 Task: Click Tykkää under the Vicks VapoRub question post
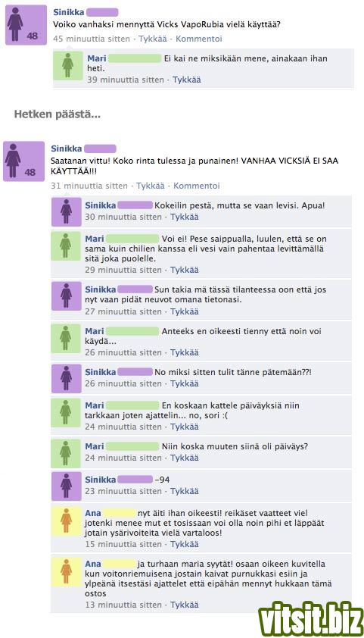[152, 39]
